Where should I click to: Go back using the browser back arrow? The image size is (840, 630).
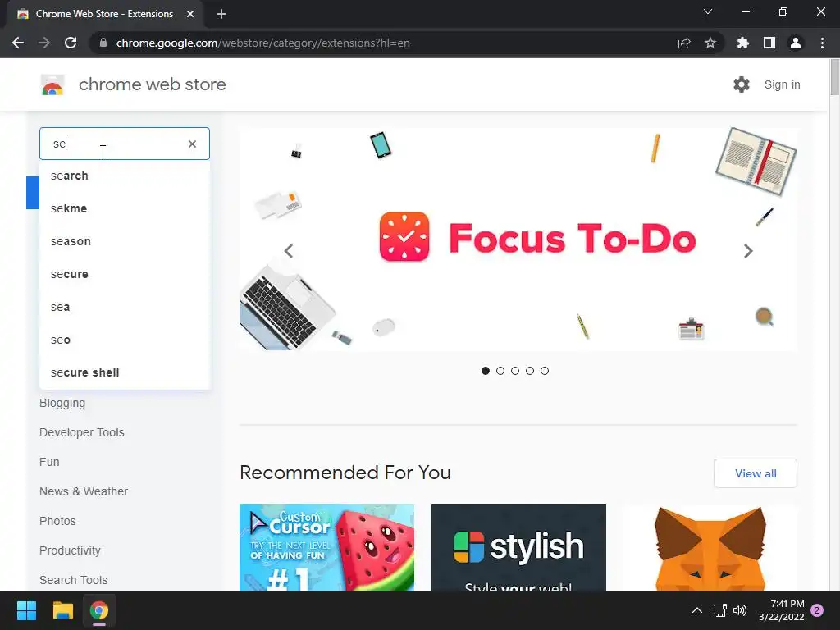pyautogui.click(x=18, y=43)
